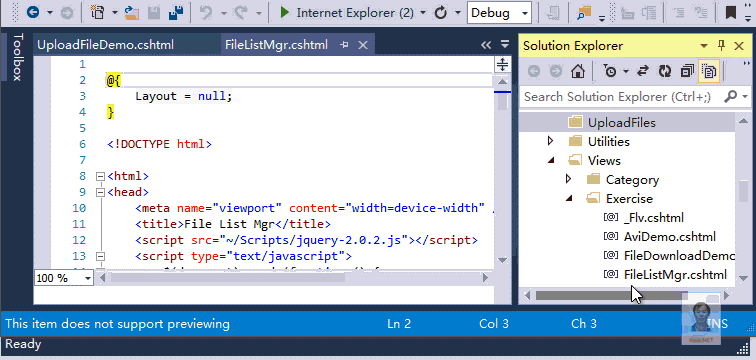The width and height of the screenshot is (756, 360).
Task: Click the Navigate Forward toolbar icon
Action: [x=67, y=13]
